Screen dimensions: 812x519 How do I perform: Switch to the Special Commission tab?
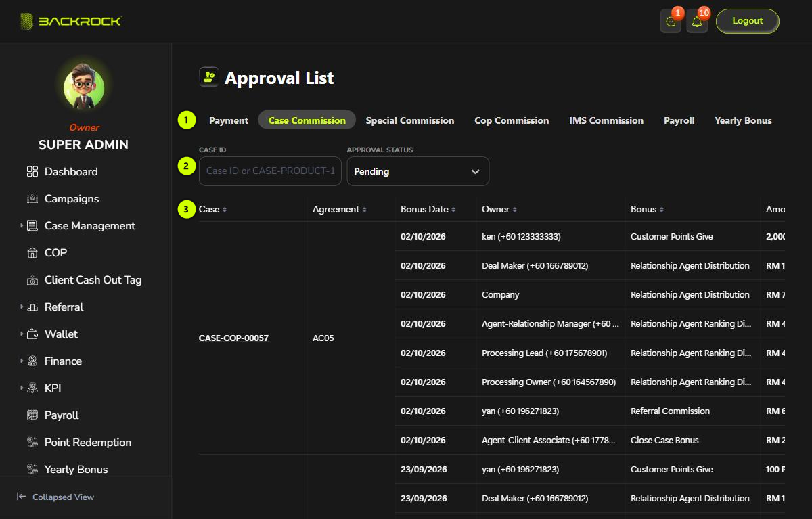coord(410,120)
